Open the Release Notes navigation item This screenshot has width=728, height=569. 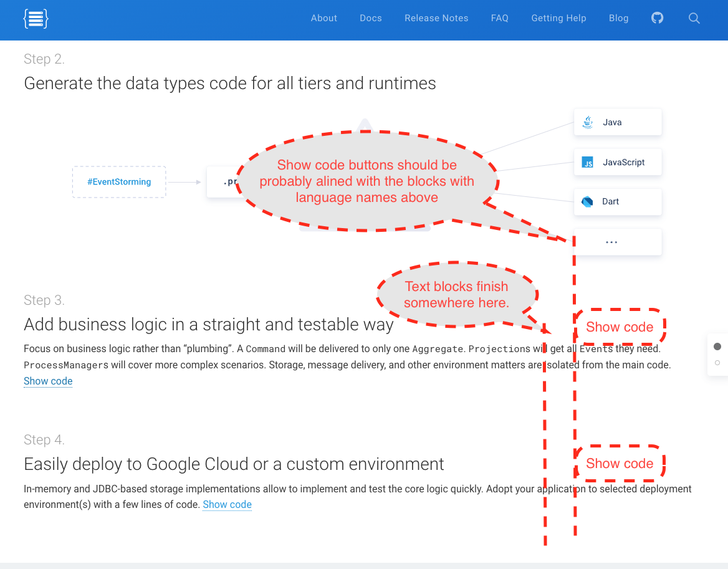click(436, 18)
